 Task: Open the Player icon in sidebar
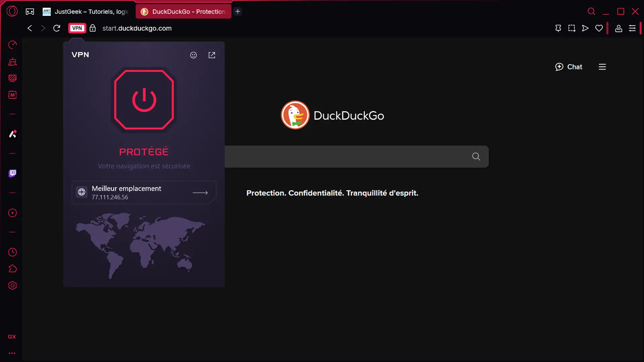(12, 213)
